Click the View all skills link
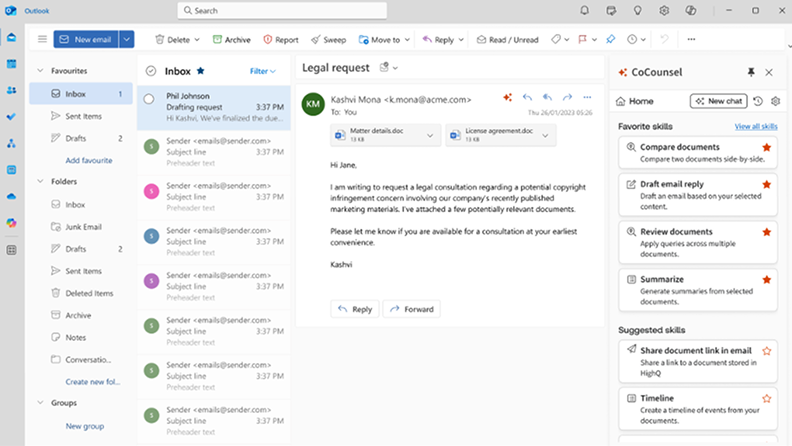This screenshot has width=792, height=446. (755, 127)
